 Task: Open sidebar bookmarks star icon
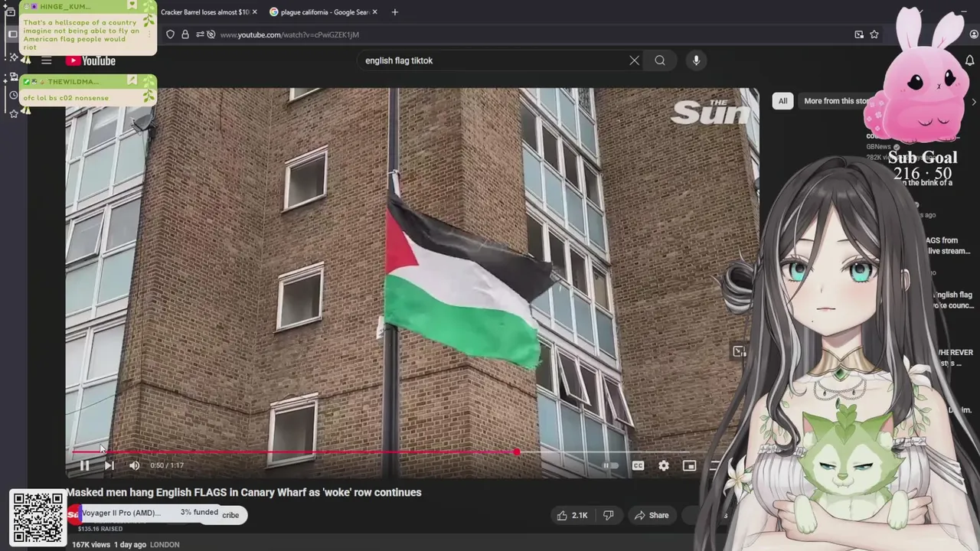coord(13,114)
